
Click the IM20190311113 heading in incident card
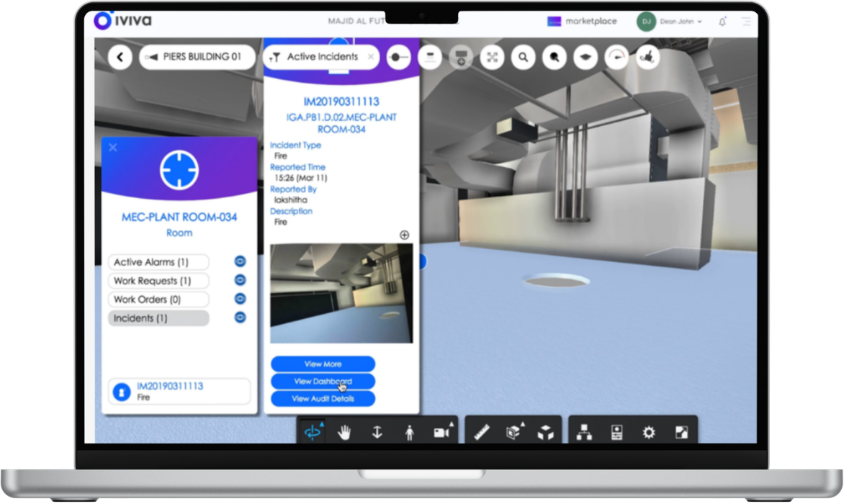(341, 102)
